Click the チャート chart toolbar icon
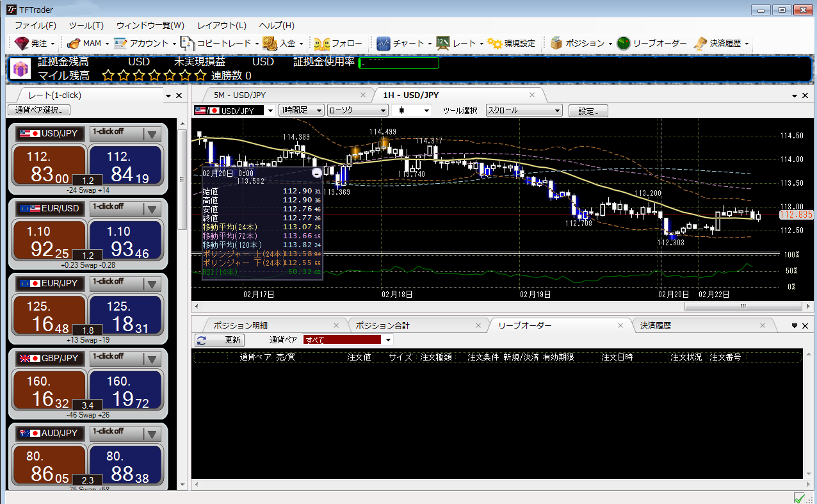Viewport: 817px width, 504px height. [384, 44]
